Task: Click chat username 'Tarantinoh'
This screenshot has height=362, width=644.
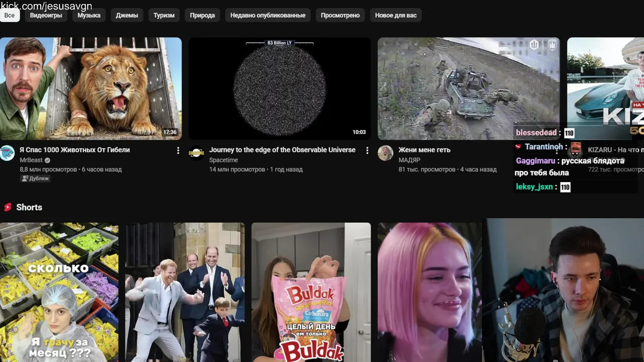Action: pos(544,147)
